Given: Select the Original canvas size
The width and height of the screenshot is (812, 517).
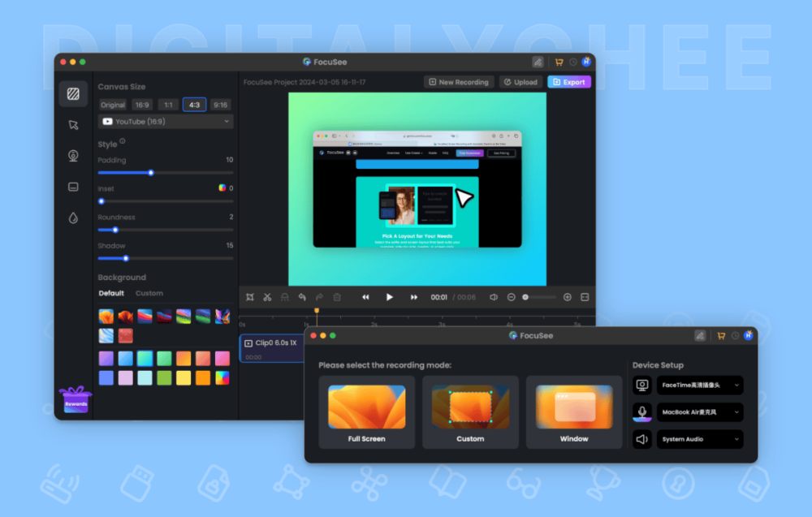Looking at the screenshot, I should [x=113, y=105].
